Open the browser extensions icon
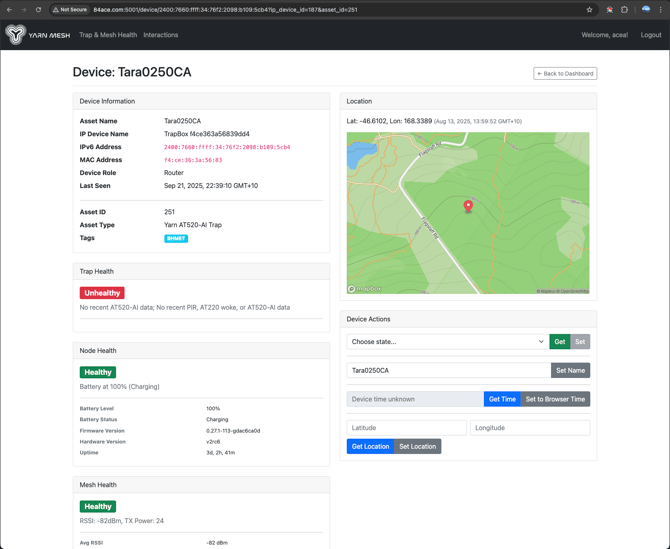Image resolution: width=670 pixels, height=549 pixels. (x=624, y=10)
